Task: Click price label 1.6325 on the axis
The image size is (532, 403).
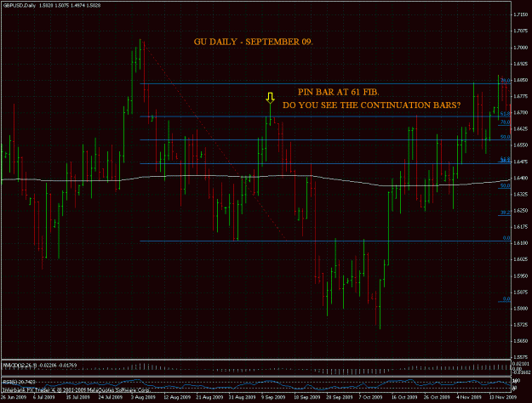Action: point(520,194)
